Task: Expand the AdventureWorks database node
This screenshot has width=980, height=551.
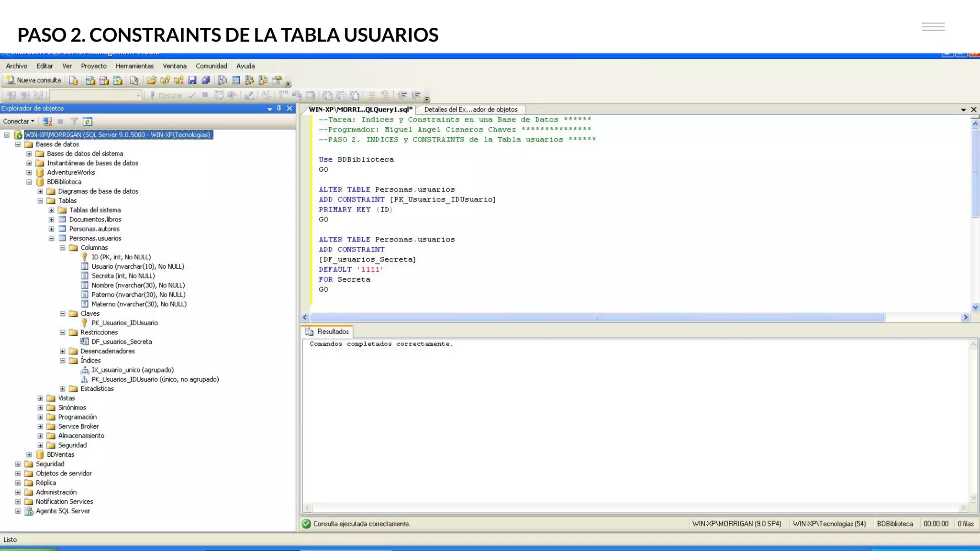Action: coord(29,173)
